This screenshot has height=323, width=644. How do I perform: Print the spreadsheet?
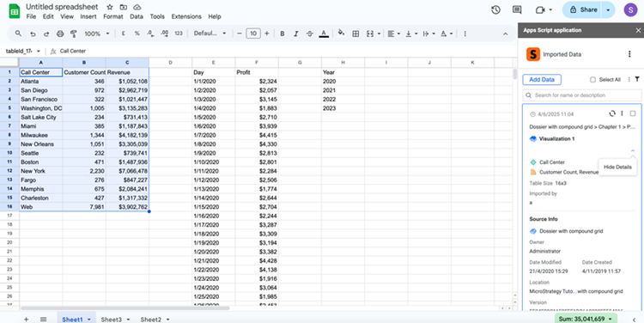(60, 34)
